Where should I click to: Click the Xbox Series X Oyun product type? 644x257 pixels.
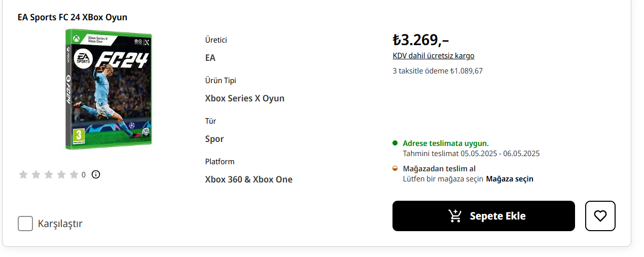244,98
